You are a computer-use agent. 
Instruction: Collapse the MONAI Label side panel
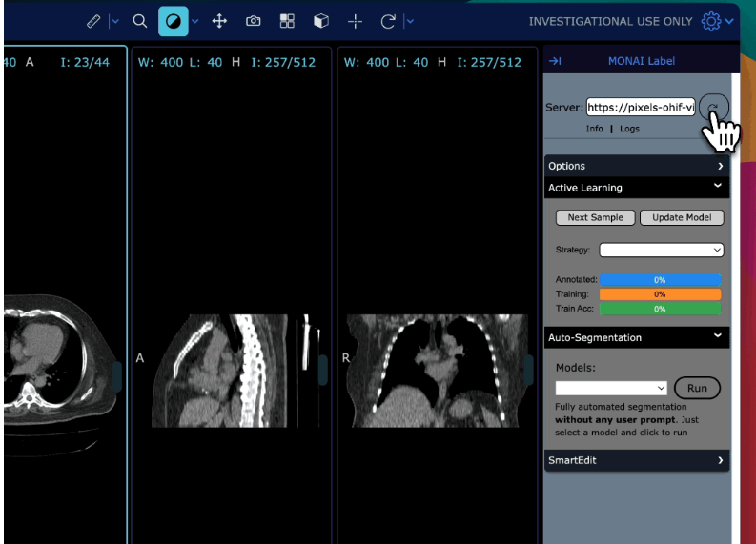click(555, 61)
